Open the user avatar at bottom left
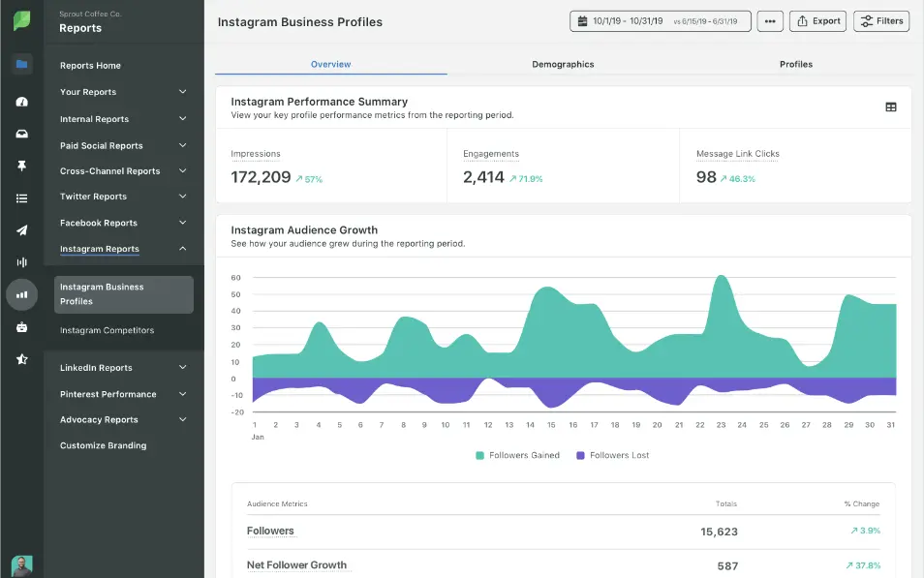 tap(21, 565)
